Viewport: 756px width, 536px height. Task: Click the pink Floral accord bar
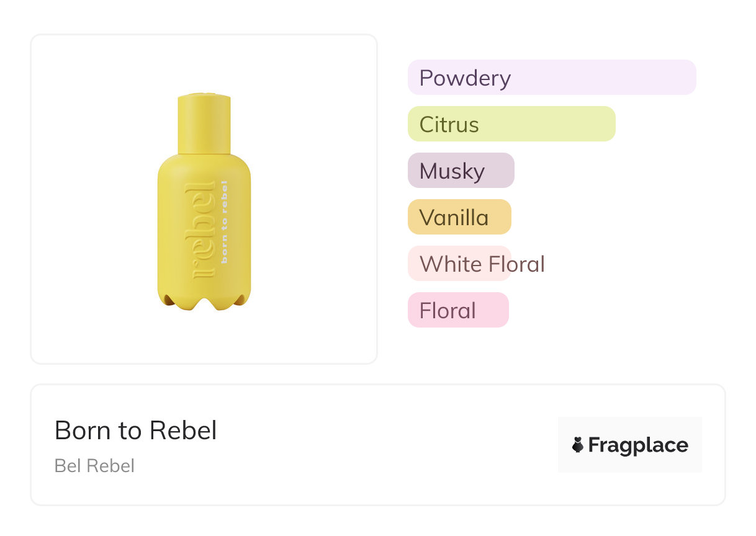[458, 310]
